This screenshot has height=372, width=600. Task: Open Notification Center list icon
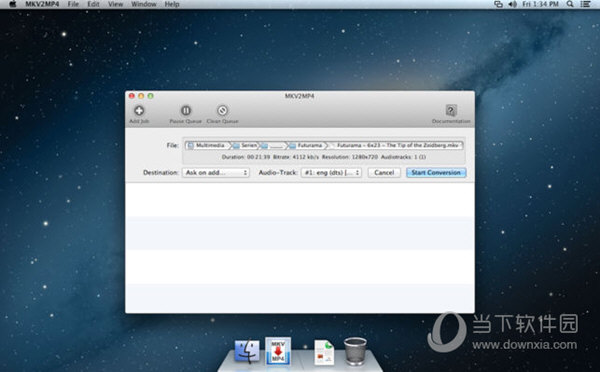[585, 4]
